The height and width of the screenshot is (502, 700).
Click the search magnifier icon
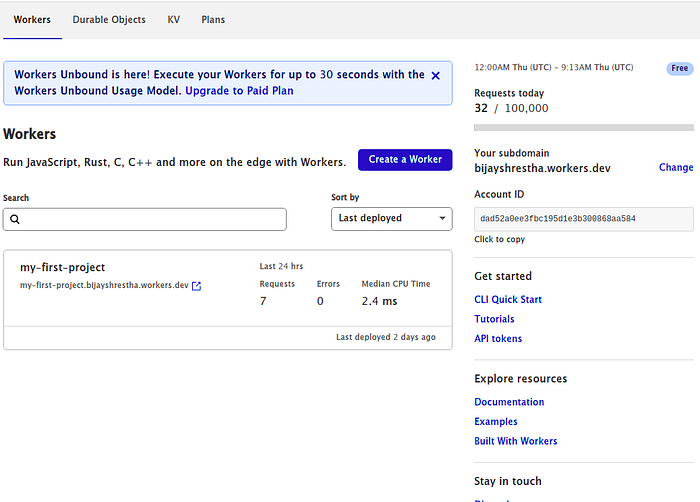click(x=15, y=219)
